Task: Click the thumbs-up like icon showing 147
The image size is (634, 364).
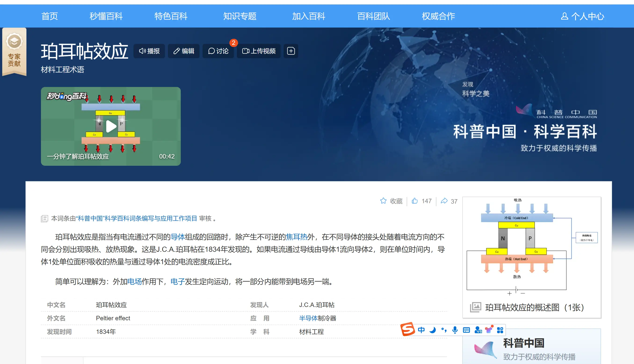Action: coord(415,201)
